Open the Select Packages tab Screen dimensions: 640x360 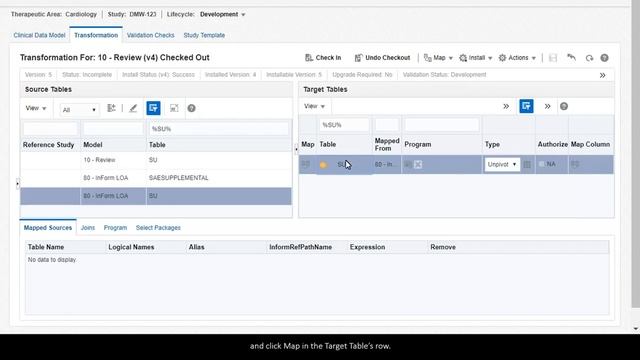pyautogui.click(x=158, y=228)
